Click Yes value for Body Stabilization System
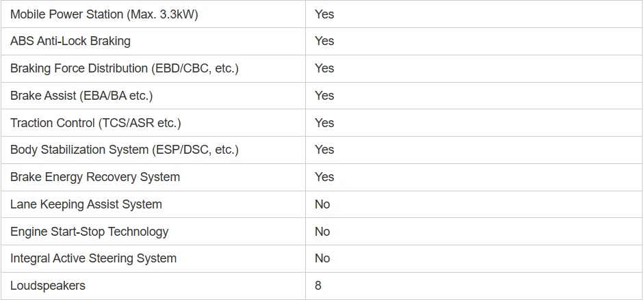Image resolution: width=644 pixels, height=300 pixels. coord(324,150)
